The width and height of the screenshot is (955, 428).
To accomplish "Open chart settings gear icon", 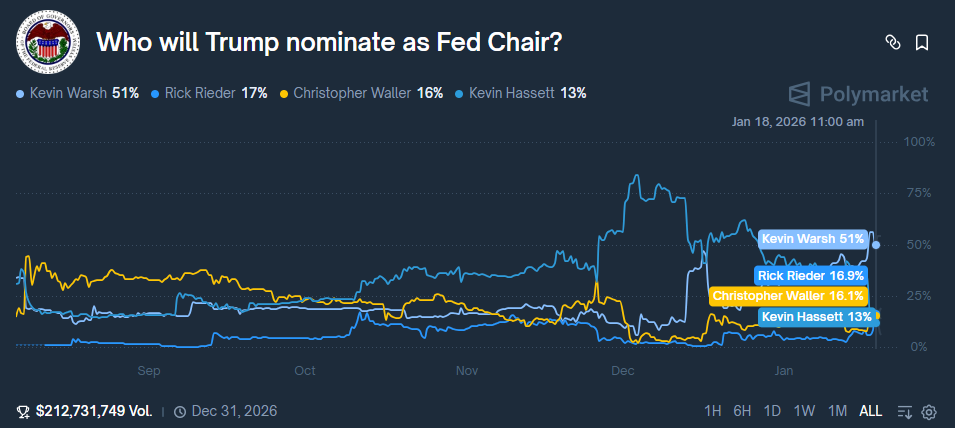I will (x=929, y=412).
